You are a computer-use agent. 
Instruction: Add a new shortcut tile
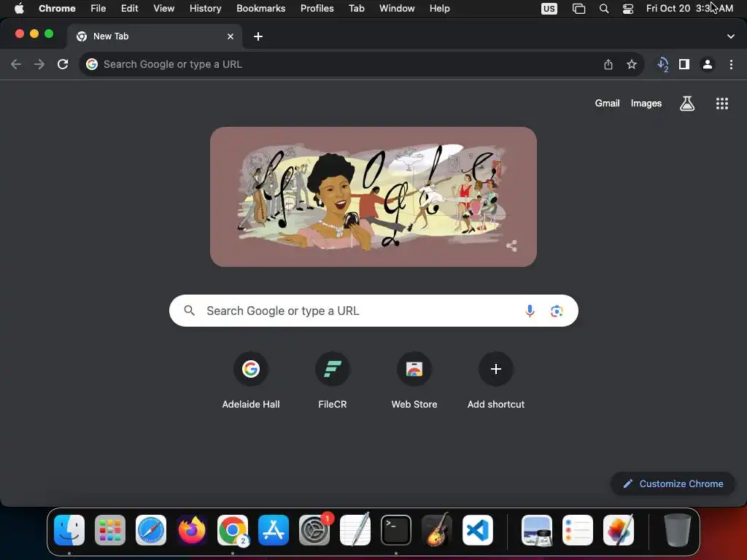(496, 381)
